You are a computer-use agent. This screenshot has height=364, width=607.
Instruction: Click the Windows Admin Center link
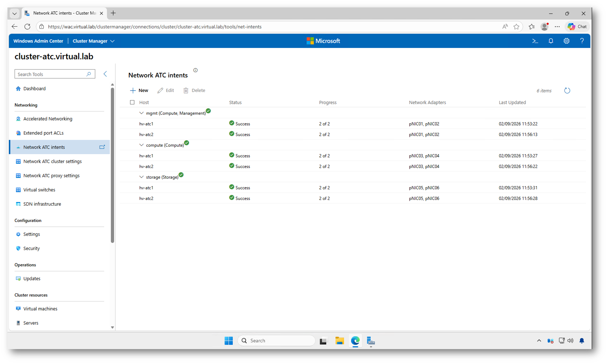point(38,41)
